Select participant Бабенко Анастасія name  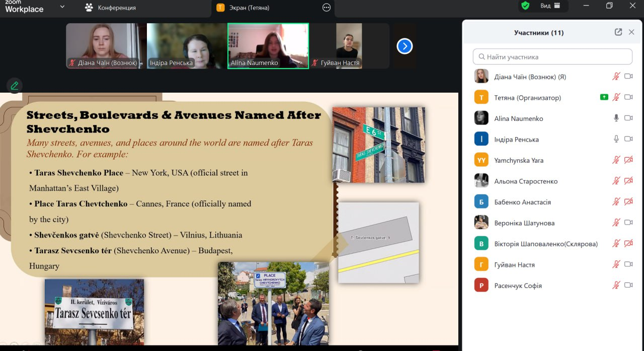tap(522, 202)
